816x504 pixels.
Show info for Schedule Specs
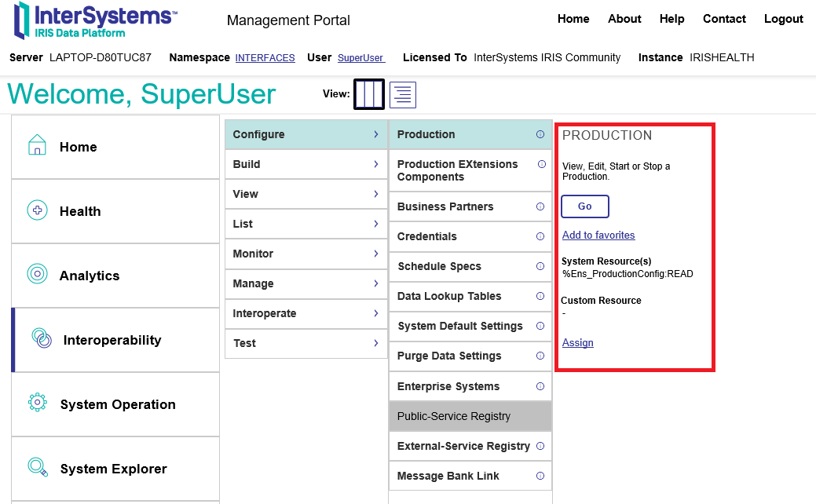click(540, 266)
